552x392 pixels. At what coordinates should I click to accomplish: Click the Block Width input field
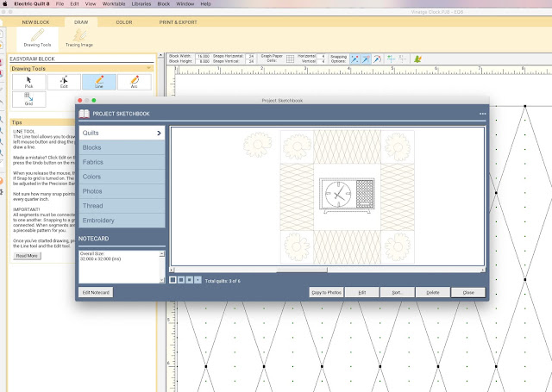click(x=203, y=56)
